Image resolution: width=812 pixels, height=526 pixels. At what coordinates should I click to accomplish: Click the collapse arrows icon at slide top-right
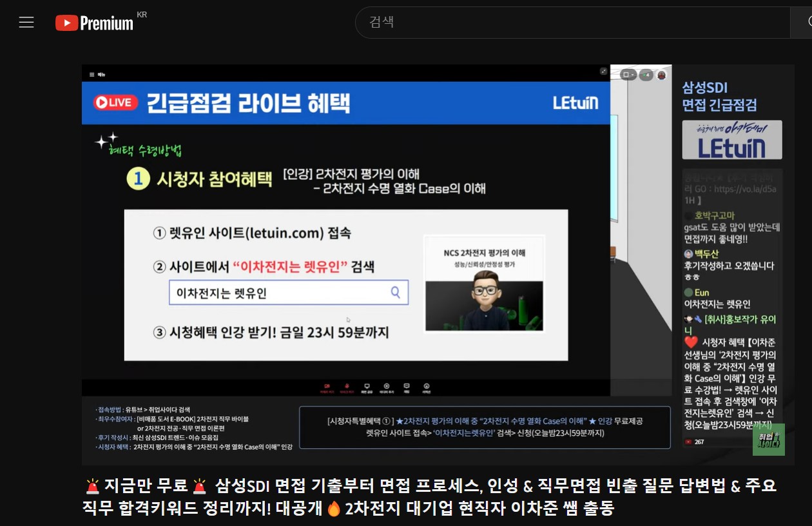[603, 72]
